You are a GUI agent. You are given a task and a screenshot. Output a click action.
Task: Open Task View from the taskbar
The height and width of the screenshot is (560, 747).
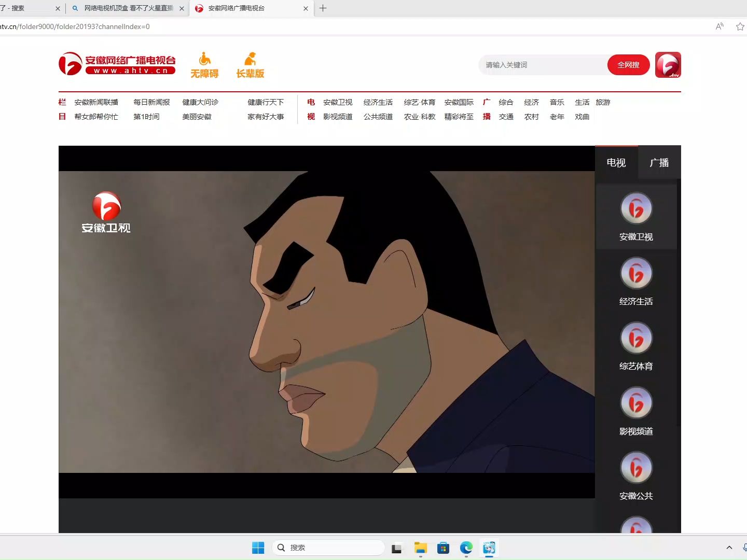pyautogui.click(x=397, y=548)
